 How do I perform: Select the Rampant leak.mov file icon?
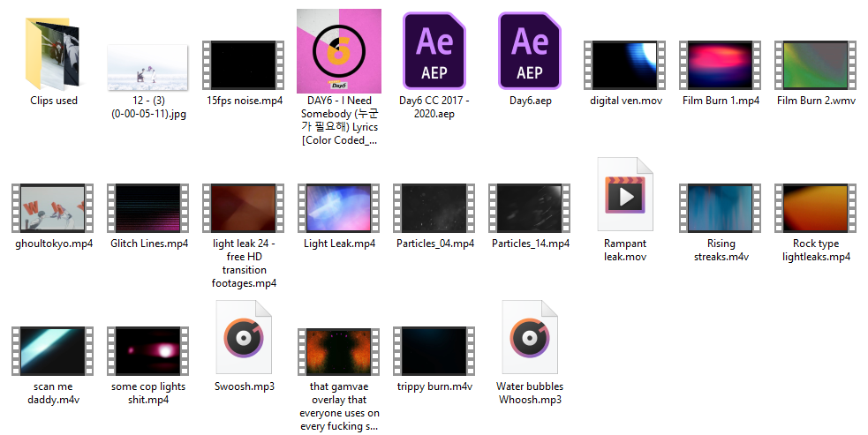pyautogui.click(x=625, y=194)
